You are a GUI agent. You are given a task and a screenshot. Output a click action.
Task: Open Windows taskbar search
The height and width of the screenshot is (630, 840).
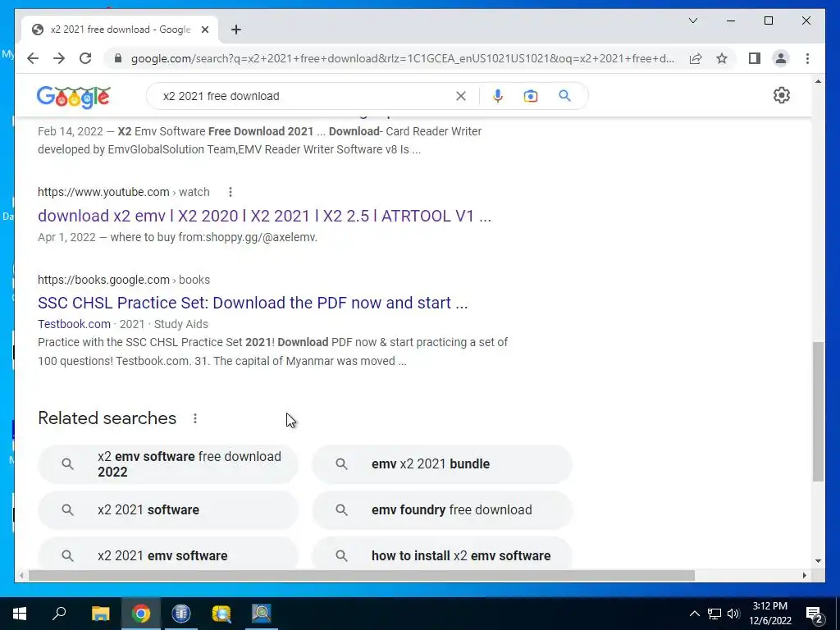(x=59, y=614)
